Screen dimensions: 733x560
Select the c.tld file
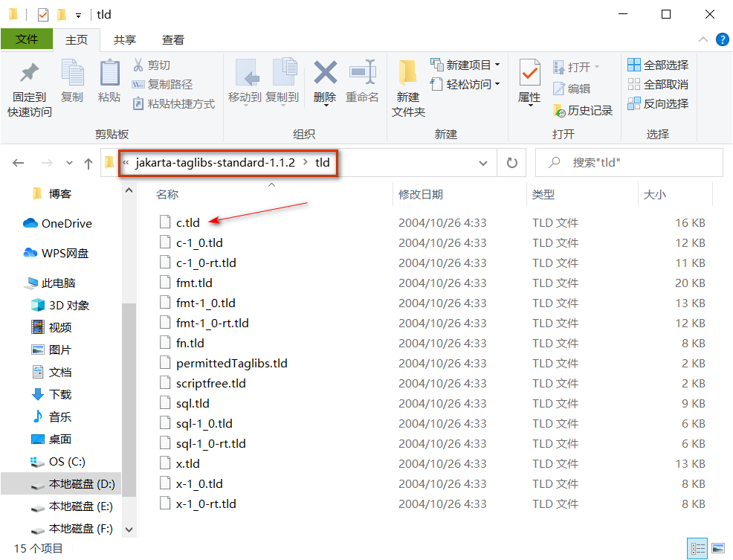tap(188, 222)
